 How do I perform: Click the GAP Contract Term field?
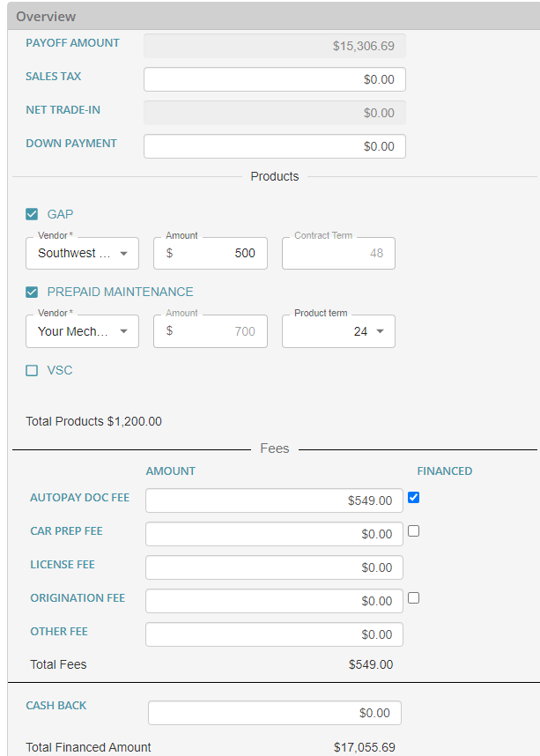[338, 254]
